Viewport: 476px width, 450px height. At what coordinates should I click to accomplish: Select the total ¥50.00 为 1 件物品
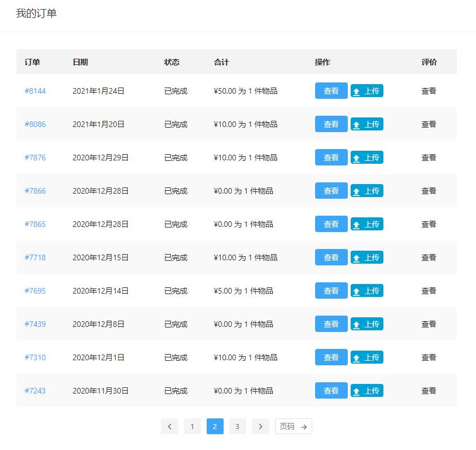point(246,91)
